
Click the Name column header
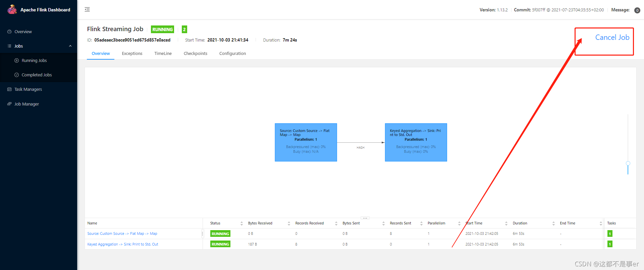[x=92, y=223]
